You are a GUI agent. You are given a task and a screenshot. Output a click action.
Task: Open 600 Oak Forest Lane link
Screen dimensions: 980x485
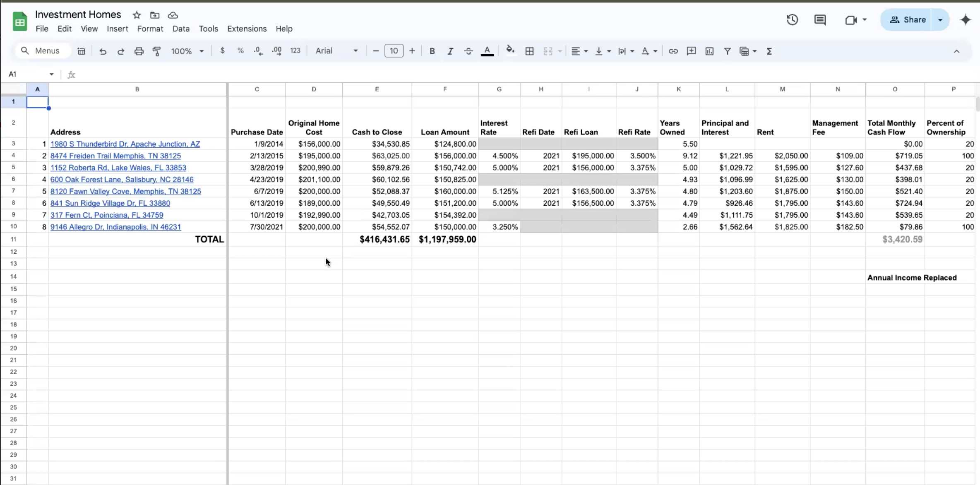pyautogui.click(x=122, y=180)
